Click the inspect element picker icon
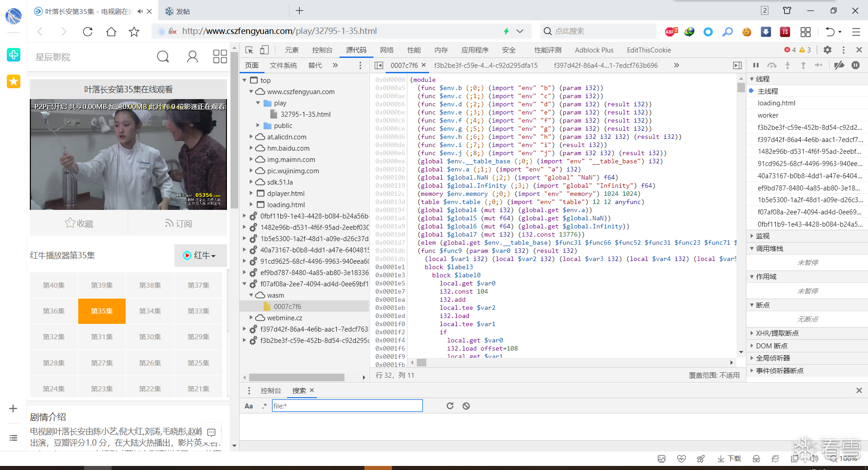 [x=249, y=50]
